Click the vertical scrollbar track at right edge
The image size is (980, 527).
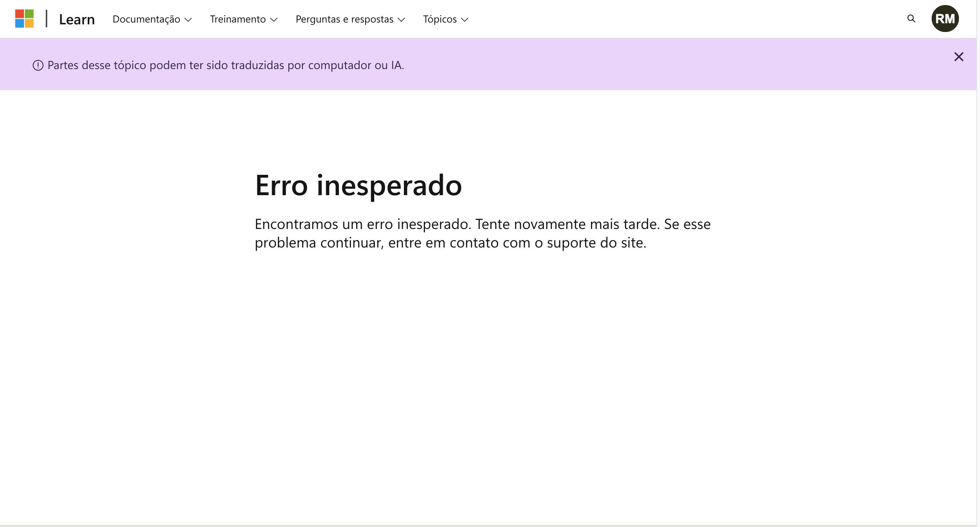[978, 266]
